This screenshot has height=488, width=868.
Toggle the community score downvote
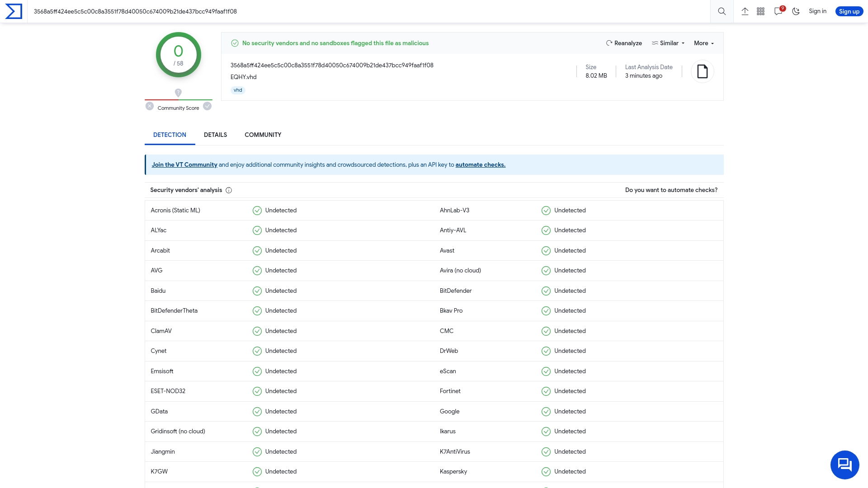(x=150, y=107)
